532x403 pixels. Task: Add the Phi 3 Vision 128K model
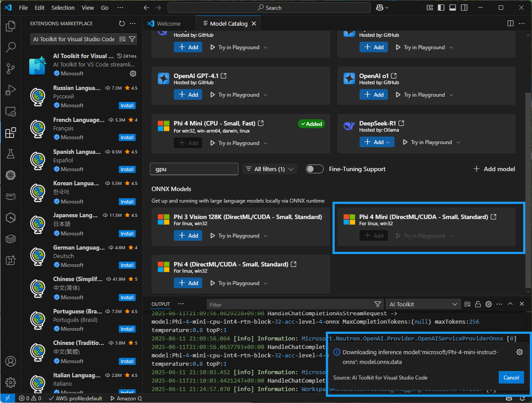[x=188, y=236]
